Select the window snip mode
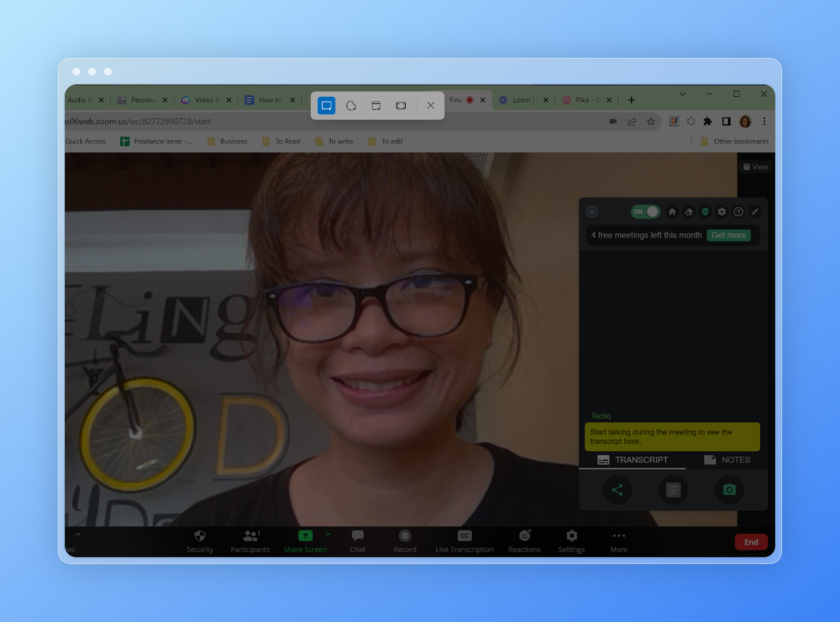Screen dimensions: 840x622 pyautogui.click(x=376, y=105)
